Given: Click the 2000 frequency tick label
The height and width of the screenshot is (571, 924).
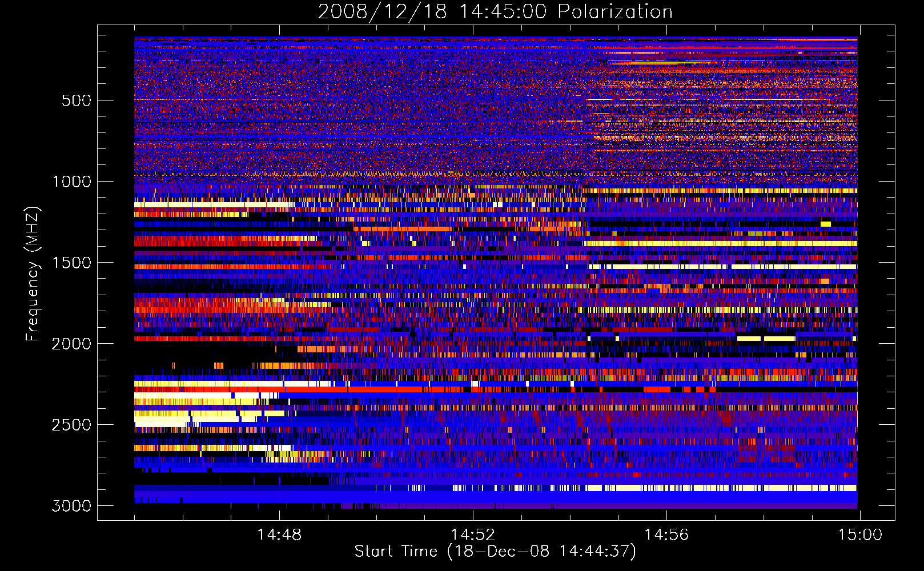Looking at the screenshot, I should click(x=71, y=344).
